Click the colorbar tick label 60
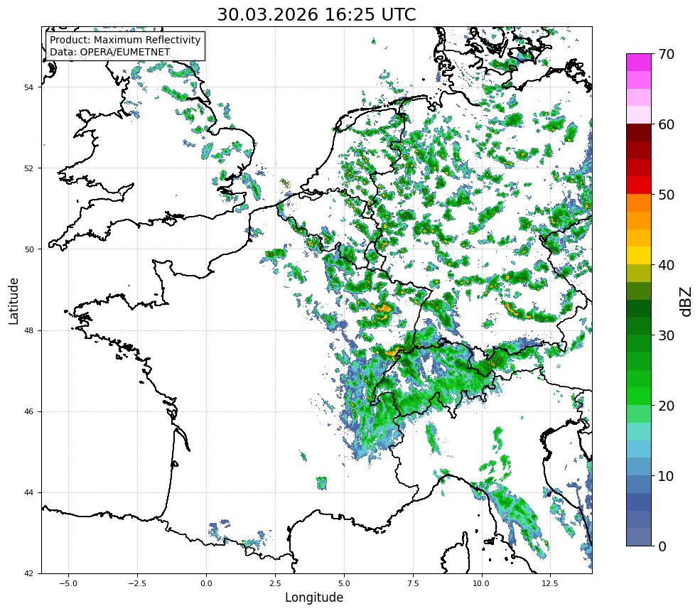 pyautogui.click(x=666, y=124)
